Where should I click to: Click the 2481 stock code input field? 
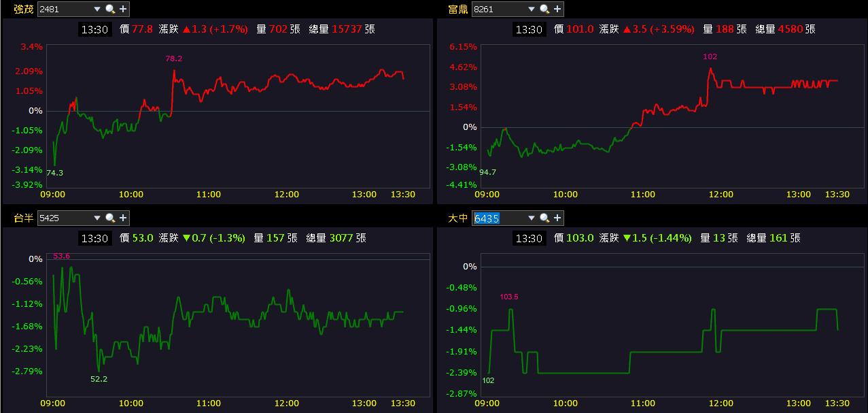[x=63, y=9]
